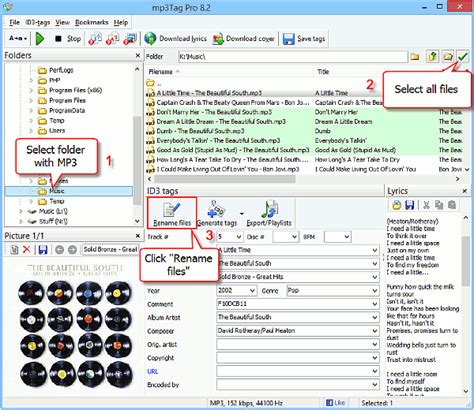The image size is (474, 410).
Task: Select file Don't Marry Her - The Beautiful South.mp3
Action: point(214,112)
